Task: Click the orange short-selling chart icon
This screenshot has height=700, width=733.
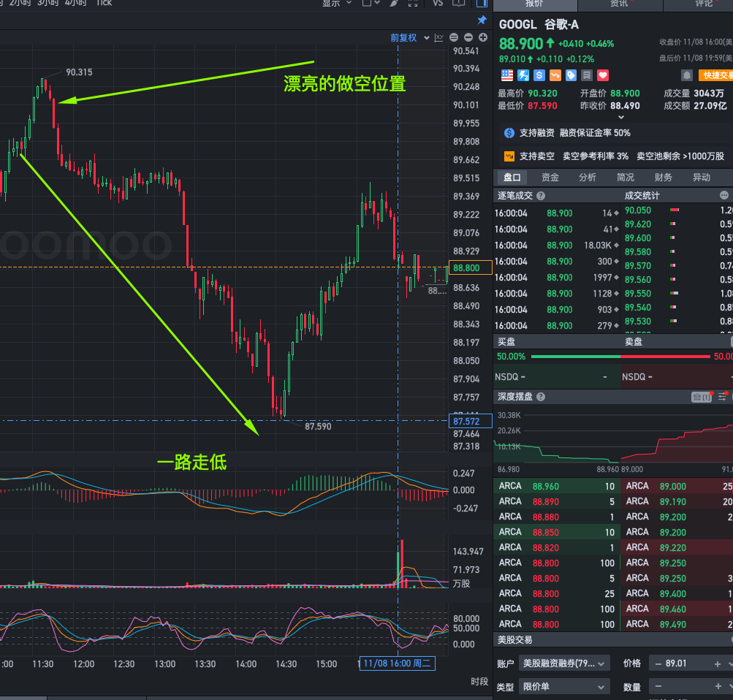Action: point(555,75)
